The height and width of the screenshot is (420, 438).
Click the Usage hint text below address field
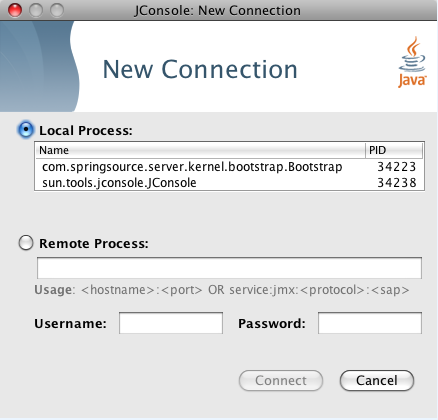[x=222, y=290]
